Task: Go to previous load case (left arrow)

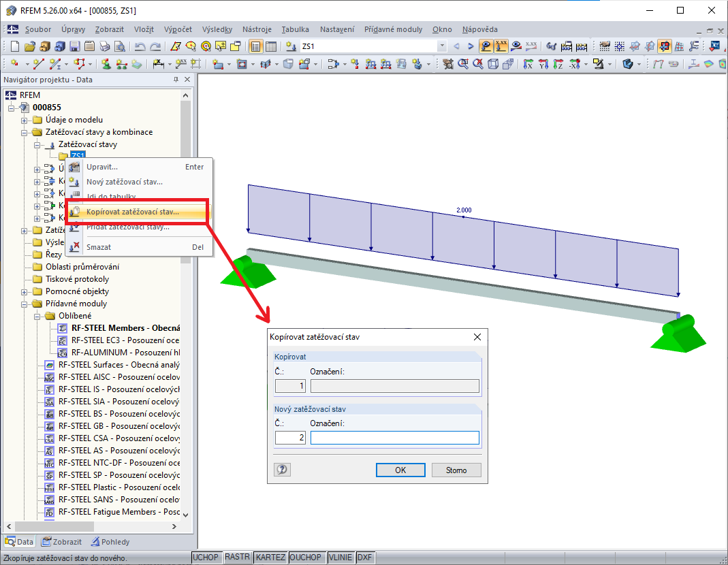Action: tap(456, 46)
